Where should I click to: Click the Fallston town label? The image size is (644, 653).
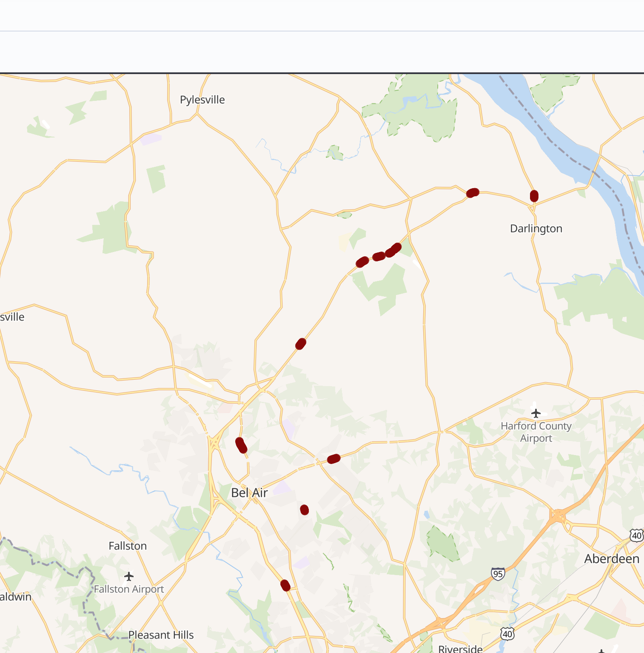click(x=128, y=546)
